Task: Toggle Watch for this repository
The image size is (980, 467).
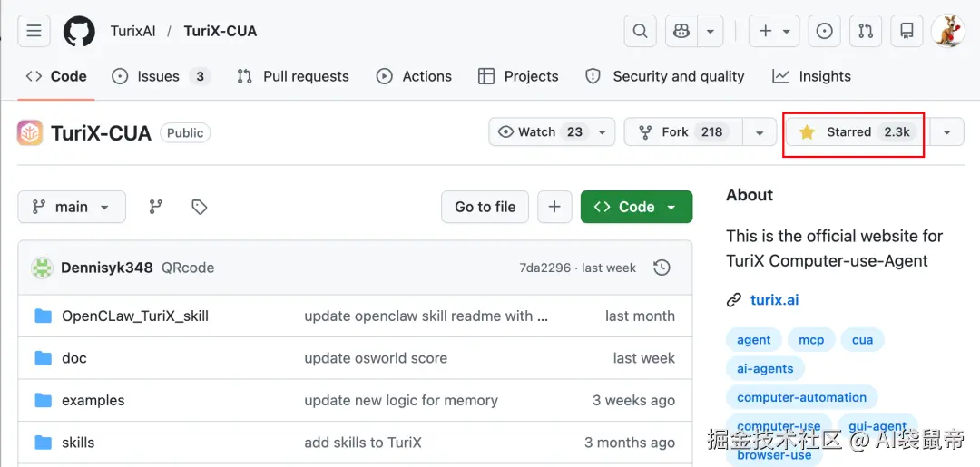Action: (541, 132)
